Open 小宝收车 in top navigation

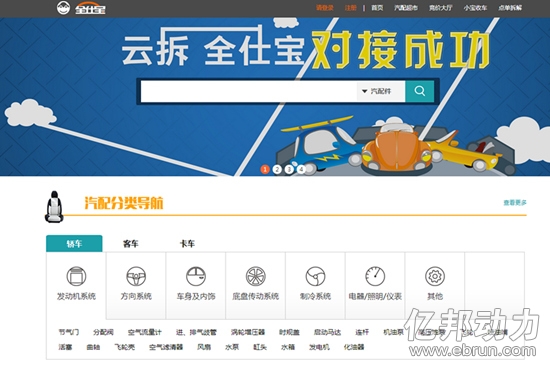point(475,8)
